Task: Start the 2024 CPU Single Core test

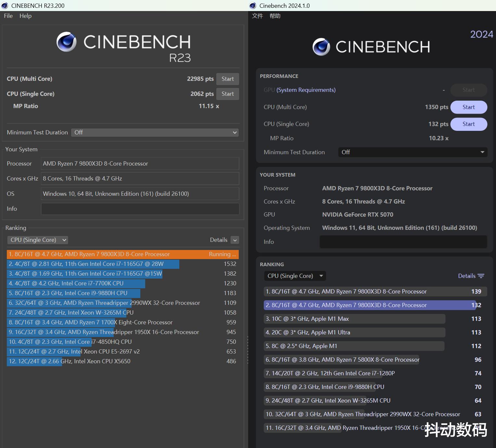Action: click(469, 124)
